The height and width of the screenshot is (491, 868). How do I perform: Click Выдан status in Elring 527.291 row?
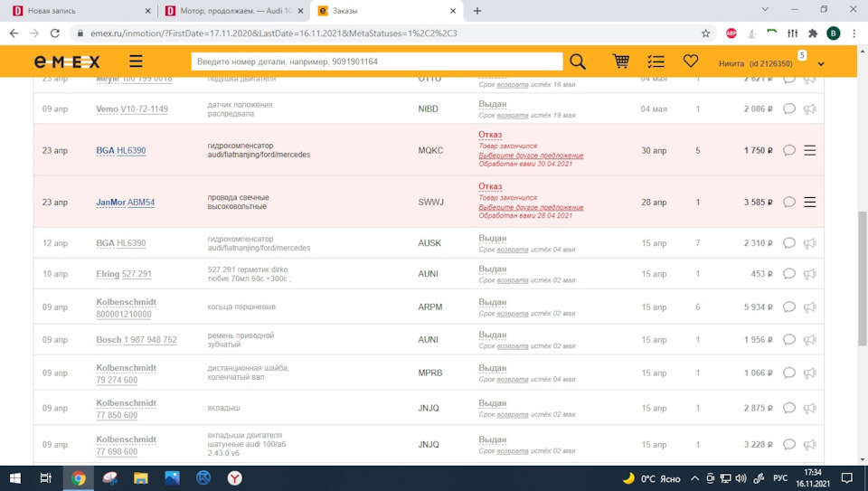(492, 269)
